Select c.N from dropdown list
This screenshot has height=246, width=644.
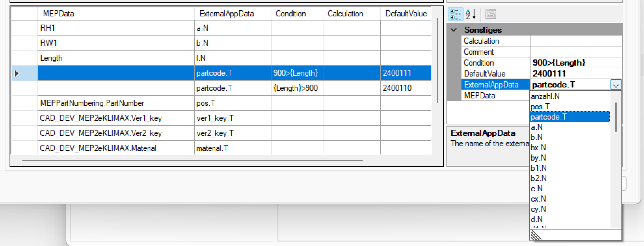(569, 189)
